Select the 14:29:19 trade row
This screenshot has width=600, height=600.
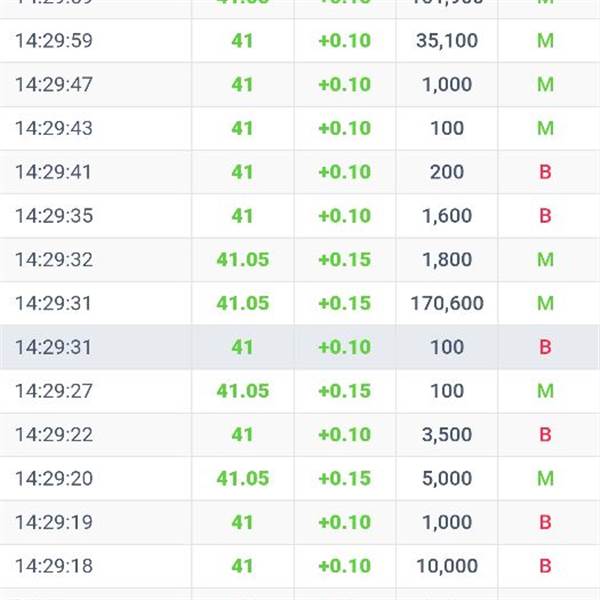[x=300, y=522]
